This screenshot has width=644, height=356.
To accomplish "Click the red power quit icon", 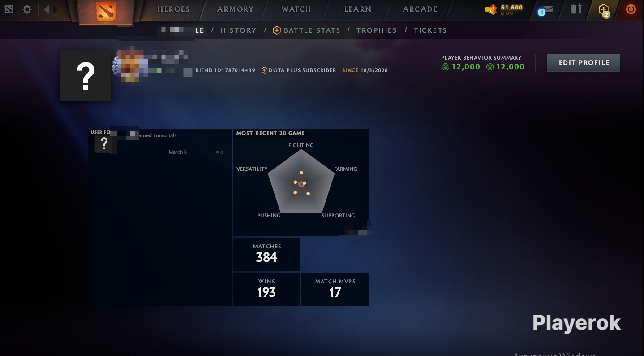I will click(631, 9).
